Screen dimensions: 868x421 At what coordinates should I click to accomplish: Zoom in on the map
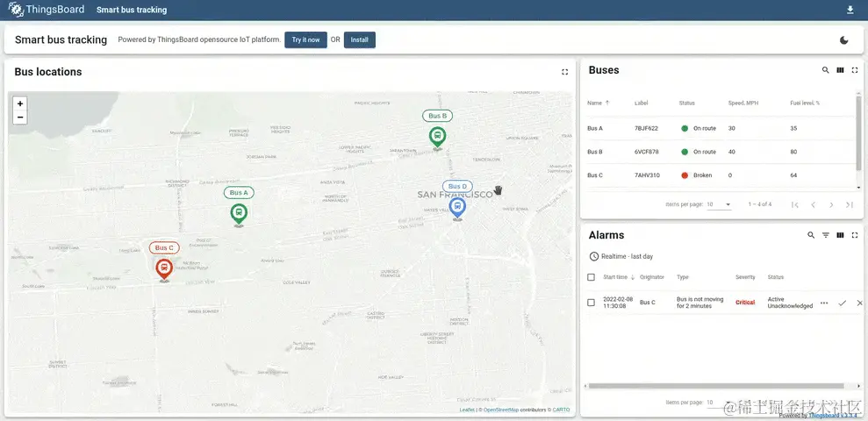20,103
